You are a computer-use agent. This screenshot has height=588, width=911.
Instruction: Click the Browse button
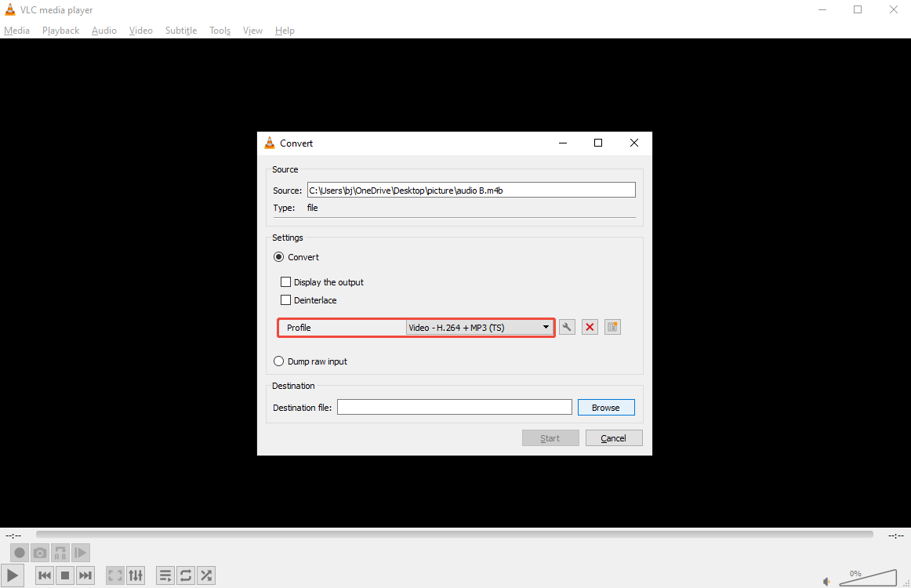(x=606, y=408)
